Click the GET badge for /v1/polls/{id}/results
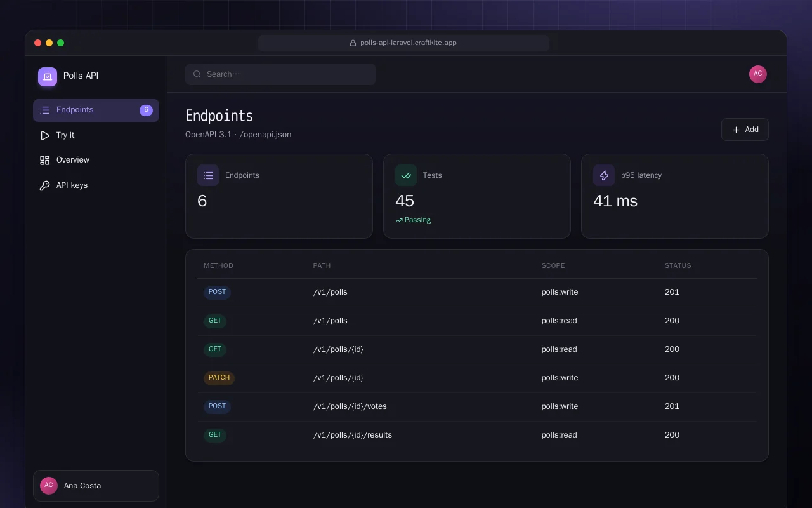 click(x=215, y=435)
